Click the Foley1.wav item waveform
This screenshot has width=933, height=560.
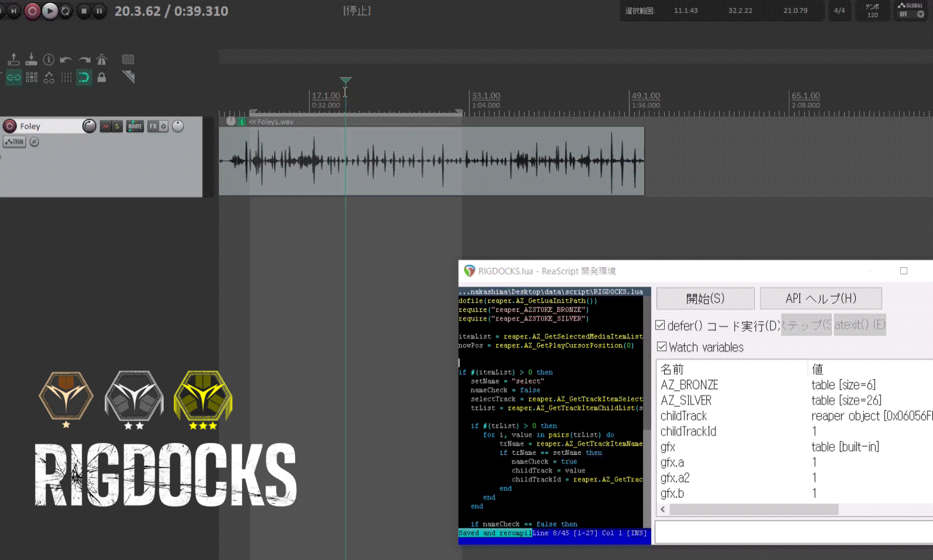[x=431, y=161]
